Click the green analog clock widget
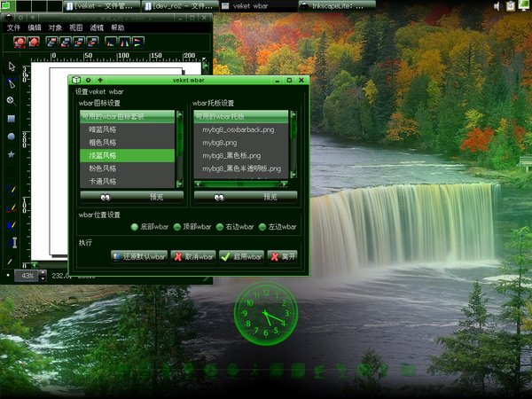The width and height of the screenshot is (532, 399). point(265,316)
